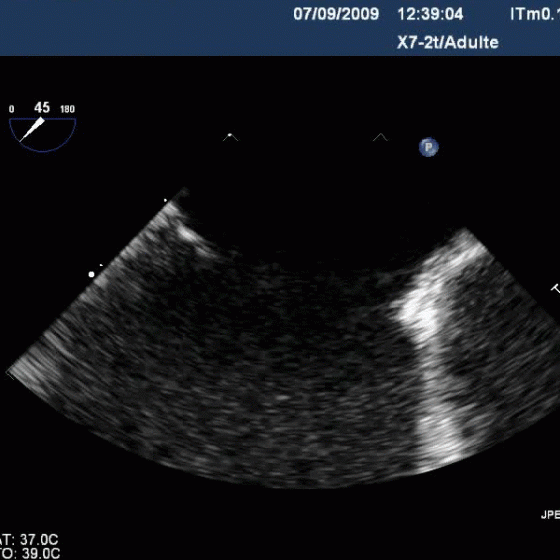The height and width of the screenshot is (560, 560).
Task: Click the TO: 39.0C probe temperature readout
Action: click(x=29, y=553)
